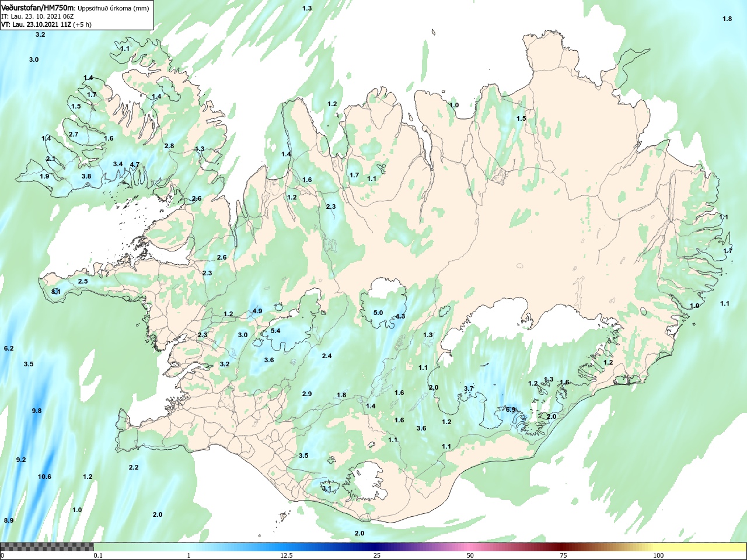
Task: Select the 3.7 precipitation label
Action: 469,388
